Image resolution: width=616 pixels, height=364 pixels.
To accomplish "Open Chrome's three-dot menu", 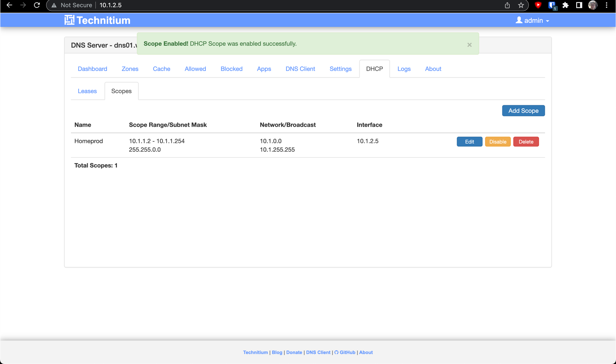I will click(606, 5).
